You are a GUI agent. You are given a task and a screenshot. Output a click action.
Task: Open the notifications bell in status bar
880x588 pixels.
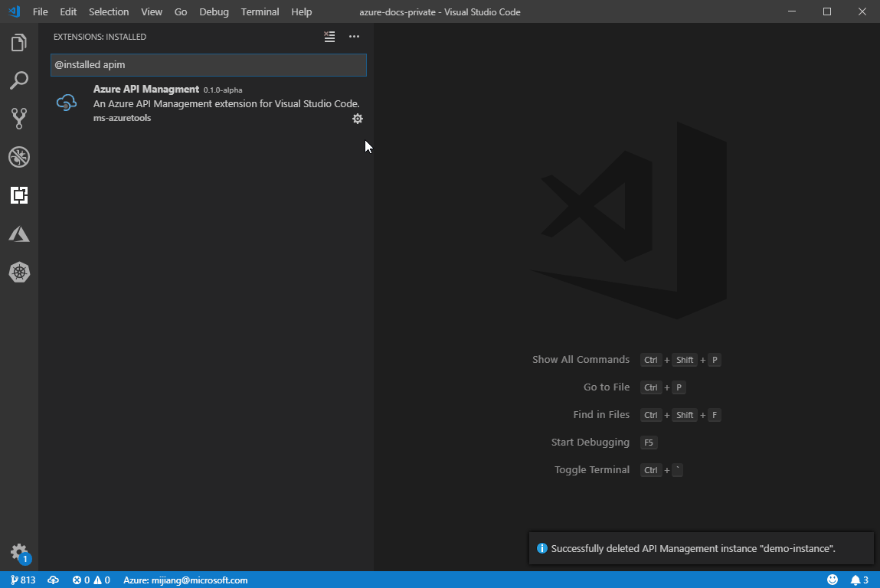(x=859, y=580)
